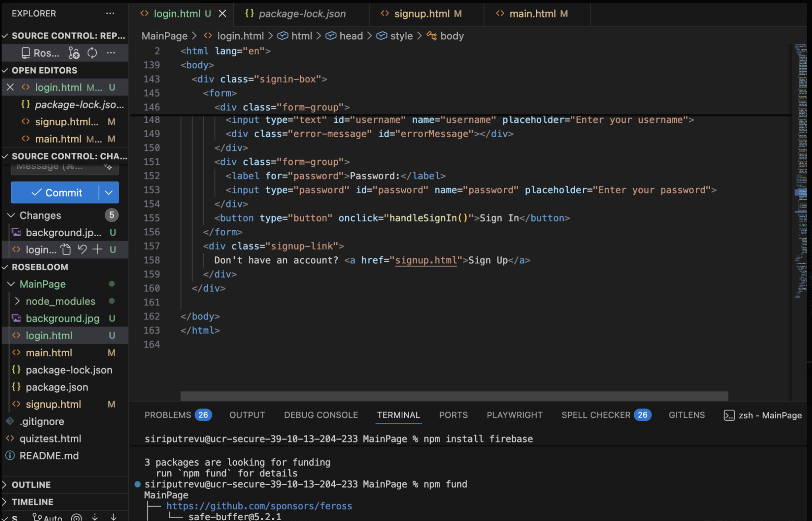Click the branch icon beside the repository name
The image size is (812, 521).
coord(74,53)
